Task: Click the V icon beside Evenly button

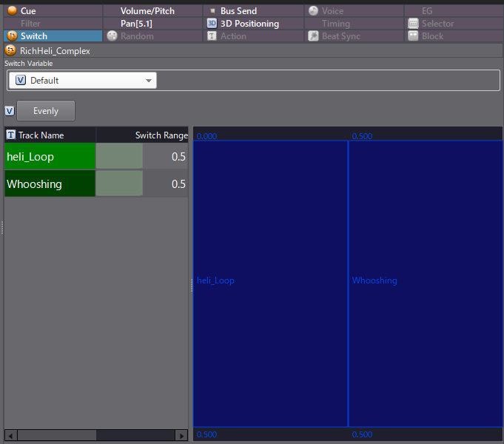Action: click(10, 111)
